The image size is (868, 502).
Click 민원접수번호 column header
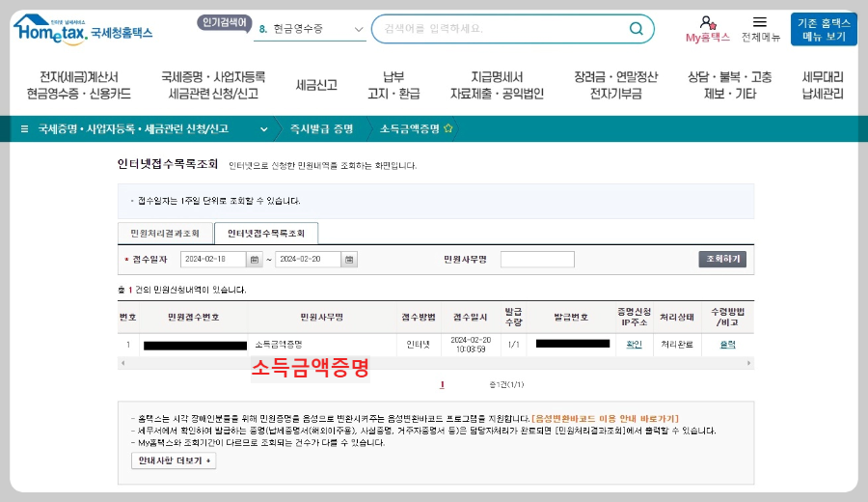(194, 318)
